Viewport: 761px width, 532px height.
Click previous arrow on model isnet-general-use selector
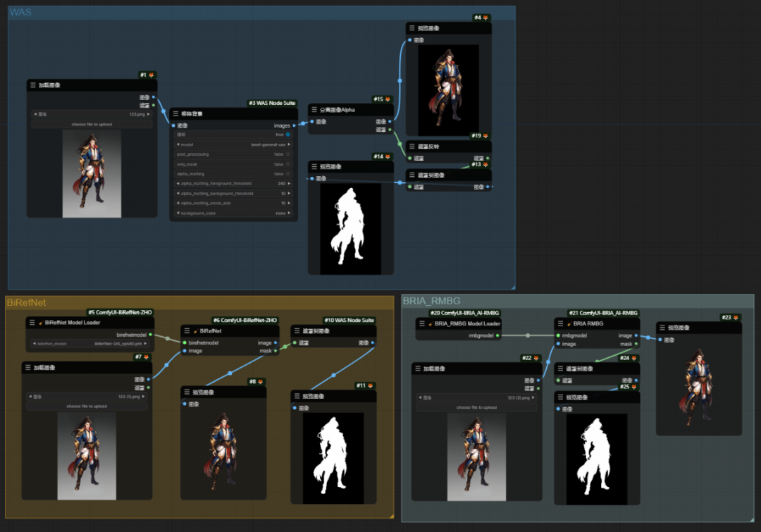(178, 144)
